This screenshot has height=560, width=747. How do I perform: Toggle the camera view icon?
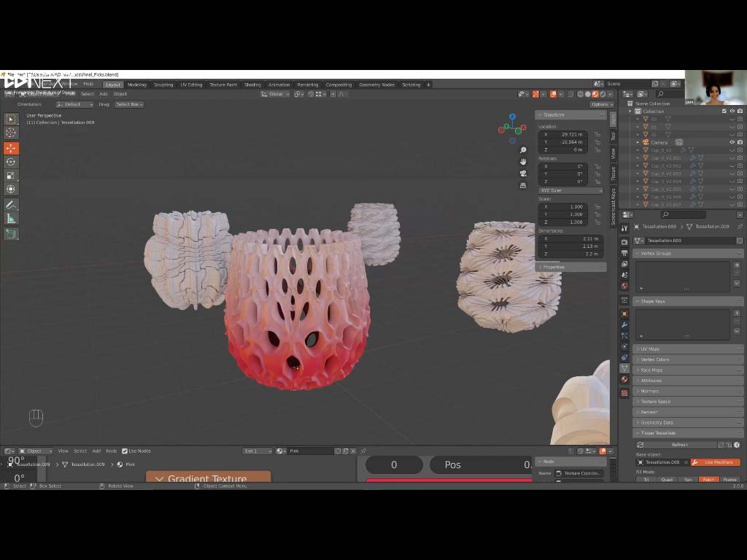tap(523, 174)
